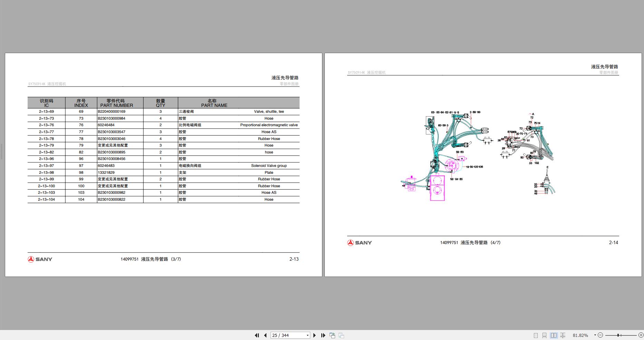644x340 pixels.
Task: Go to the previous page
Action: pyautogui.click(x=265, y=335)
